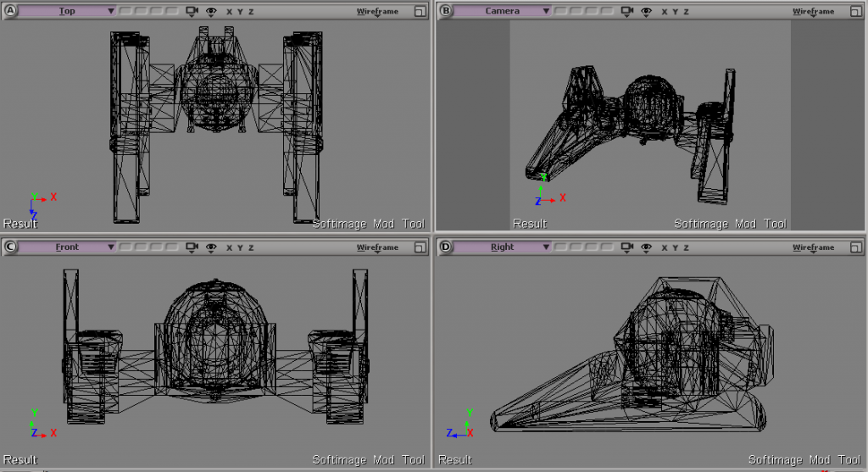868x472 pixels.
Task: Click the third memo camera slot in Right viewport
Action: click(x=592, y=247)
